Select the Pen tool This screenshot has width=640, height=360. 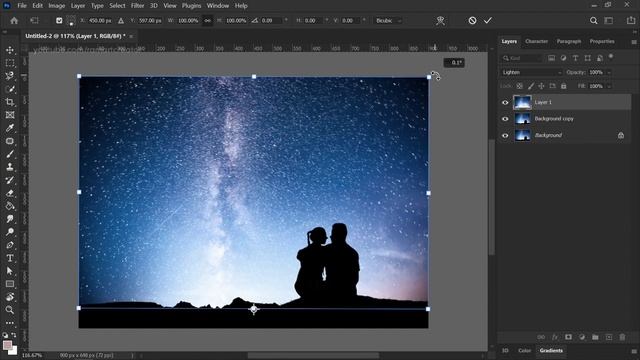point(10,245)
